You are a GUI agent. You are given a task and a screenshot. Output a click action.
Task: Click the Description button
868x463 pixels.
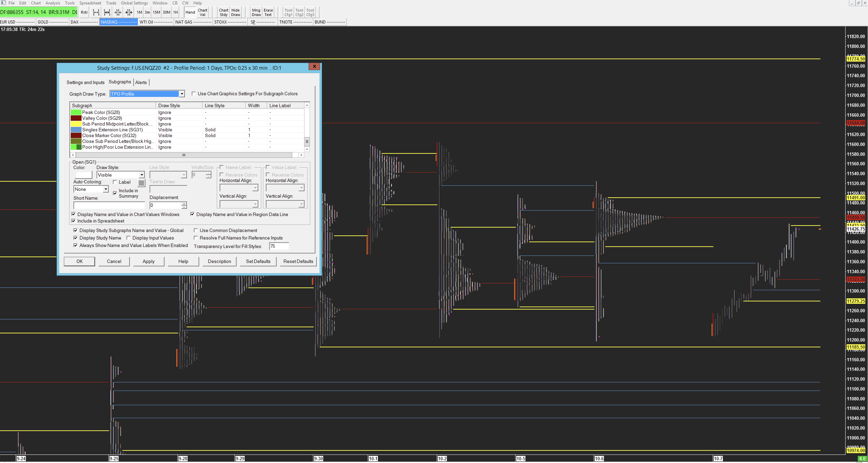(x=219, y=261)
